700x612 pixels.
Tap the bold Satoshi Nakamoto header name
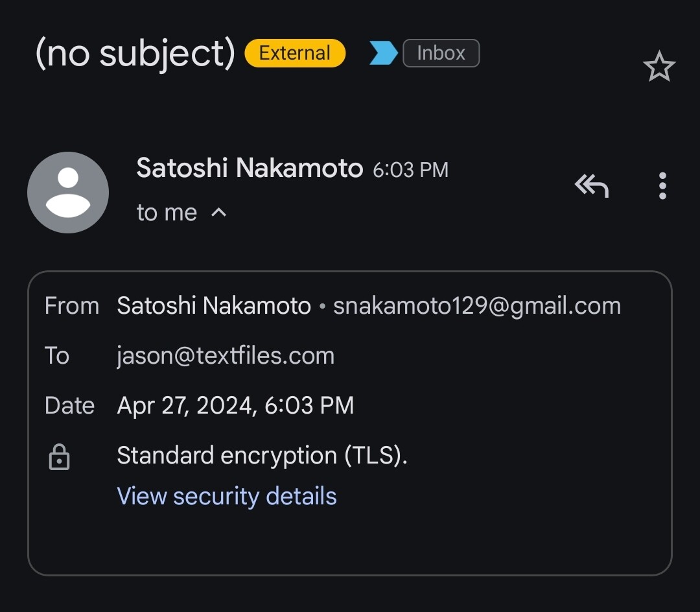(x=250, y=169)
